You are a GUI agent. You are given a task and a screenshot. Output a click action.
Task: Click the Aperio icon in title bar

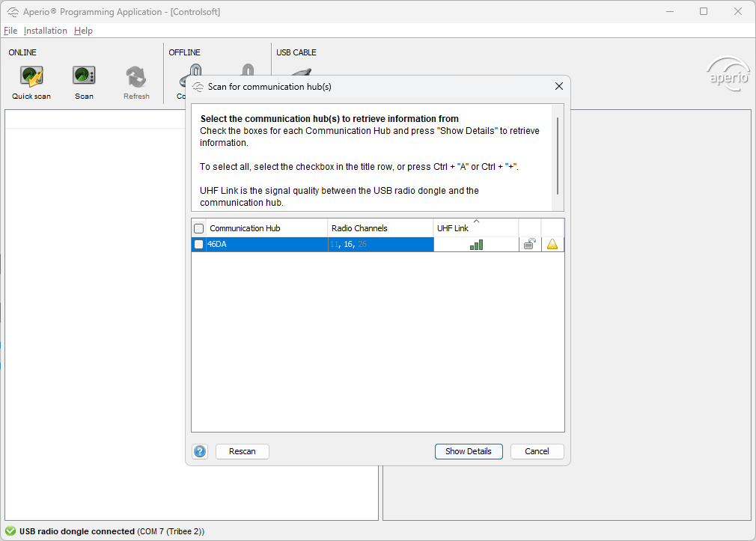pos(13,11)
